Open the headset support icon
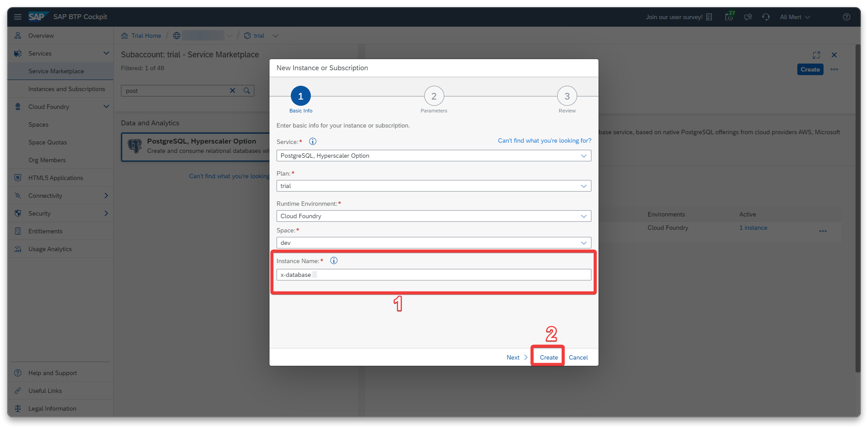 coord(766,17)
